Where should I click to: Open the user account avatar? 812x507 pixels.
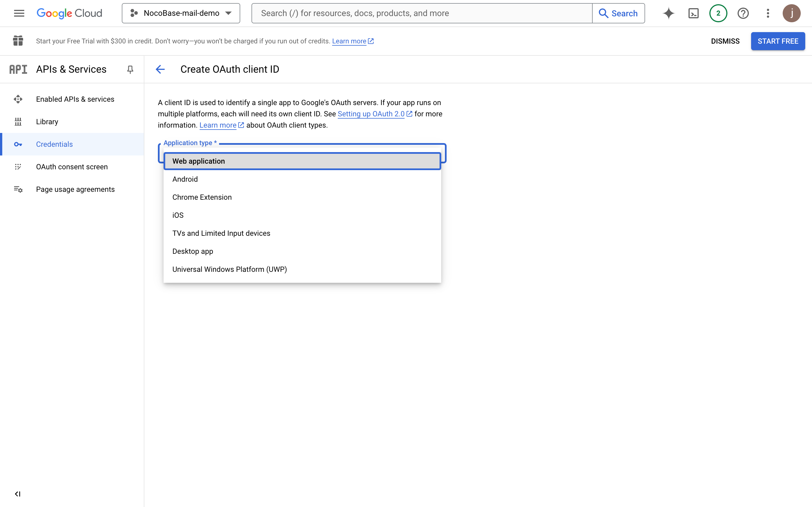tap(791, 13)
